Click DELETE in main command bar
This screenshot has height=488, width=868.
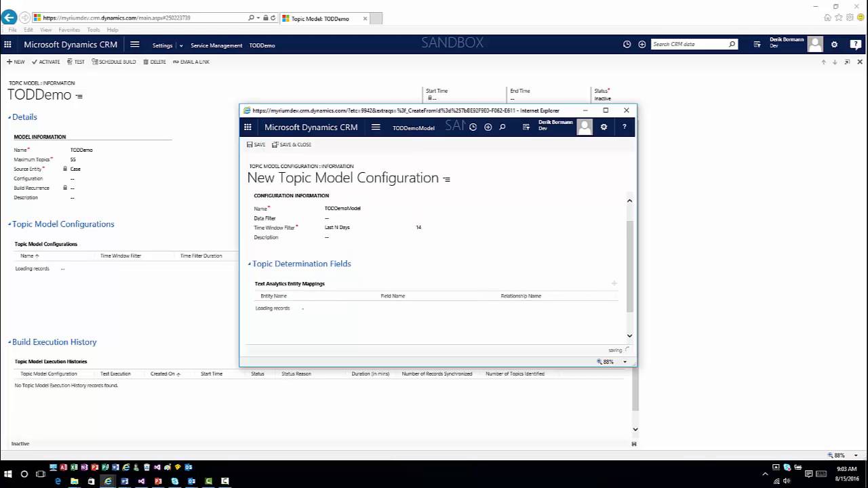[155, 62]
